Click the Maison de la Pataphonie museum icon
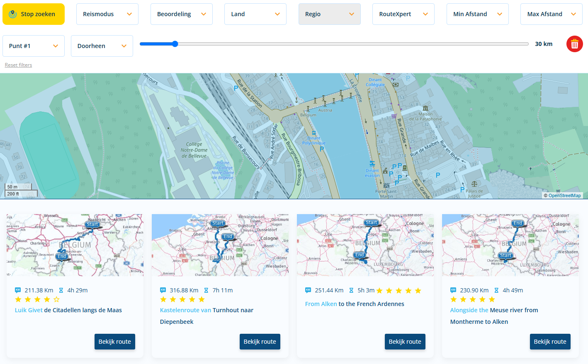Image resolution: width=588 pixels, height=364 pixels. 425,108
